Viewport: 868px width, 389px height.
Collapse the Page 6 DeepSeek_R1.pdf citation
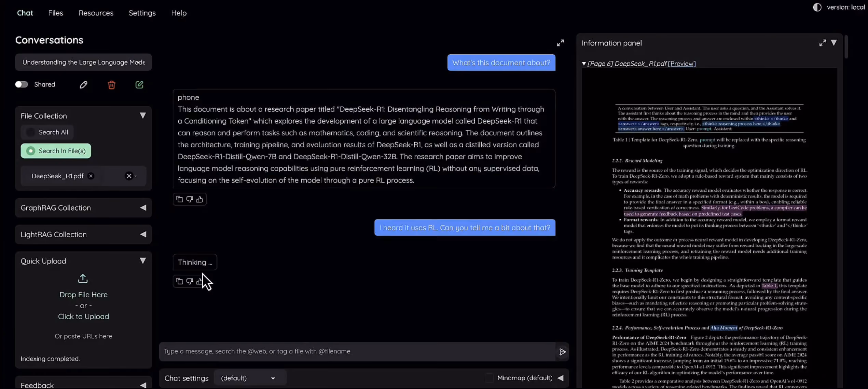point(584,64)
